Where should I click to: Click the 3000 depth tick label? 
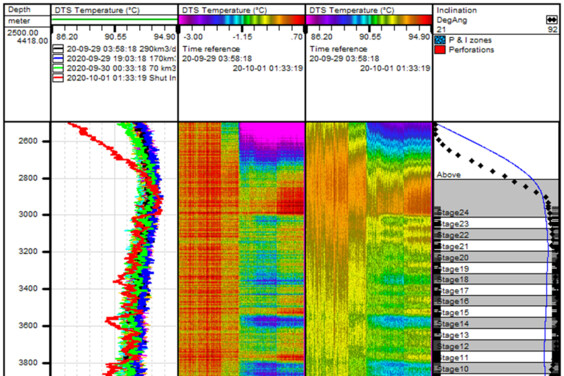[28, 214]
